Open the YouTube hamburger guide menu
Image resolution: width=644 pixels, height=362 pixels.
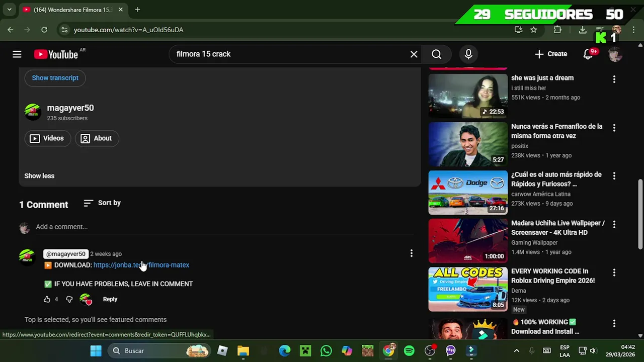click(17, 54)
